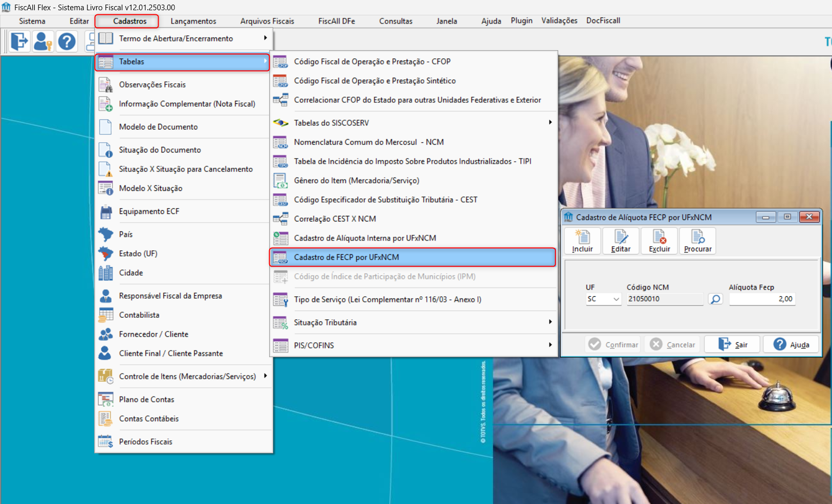Image resolution: width=832 pixels, height=504 pixels.
Task: Click the Plano de Contas icon
Action: pyautogui.click(x=106, y=400)
